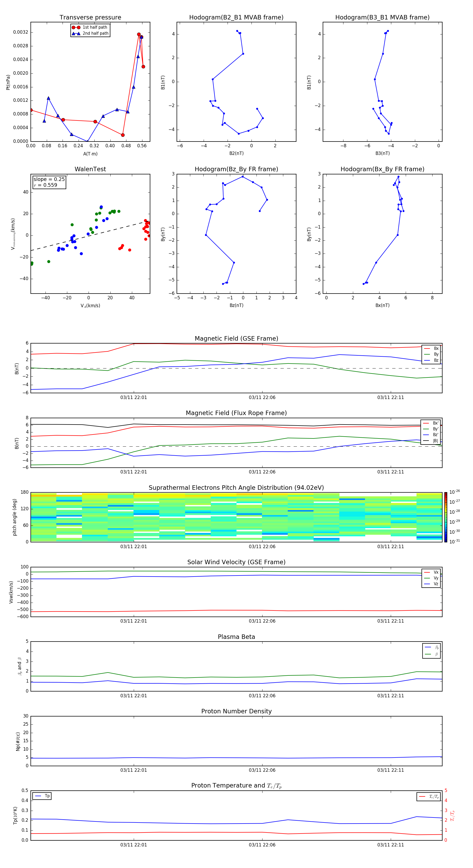Click '03/11 22:11' under Proton Temperature plot

[390, 845]
